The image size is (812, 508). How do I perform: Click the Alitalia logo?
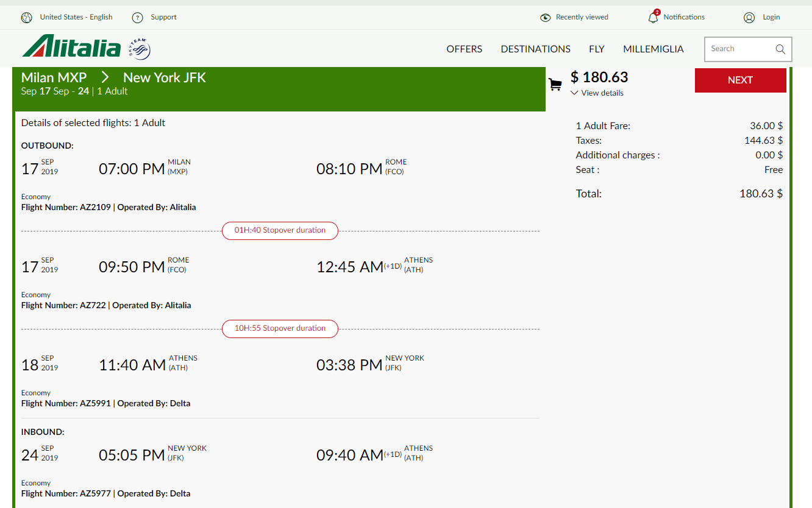(72, 47)
